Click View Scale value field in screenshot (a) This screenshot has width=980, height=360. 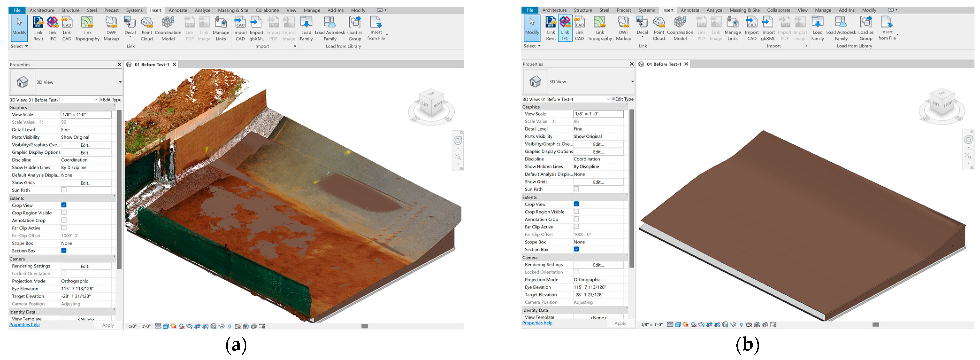tap(86, 114)
